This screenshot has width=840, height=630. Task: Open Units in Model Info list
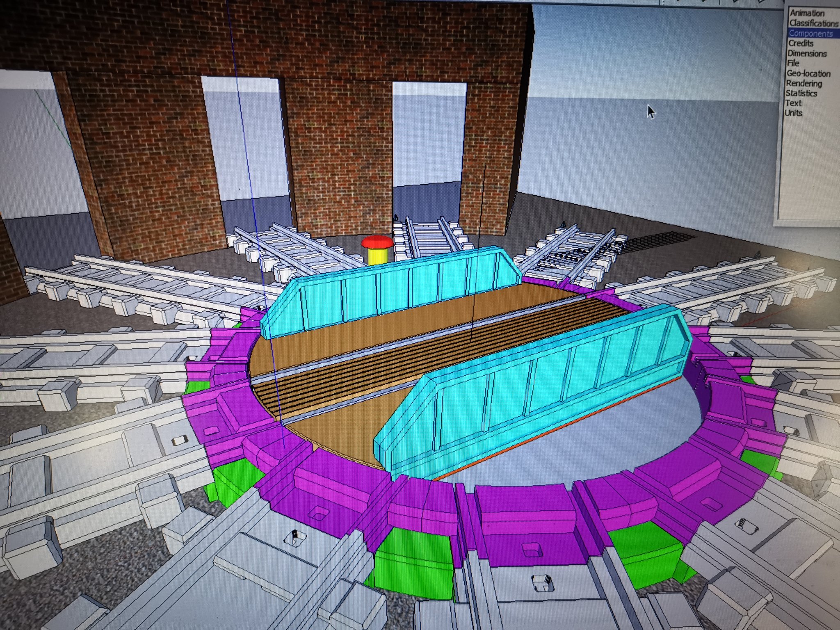click(x=793, y=113)
